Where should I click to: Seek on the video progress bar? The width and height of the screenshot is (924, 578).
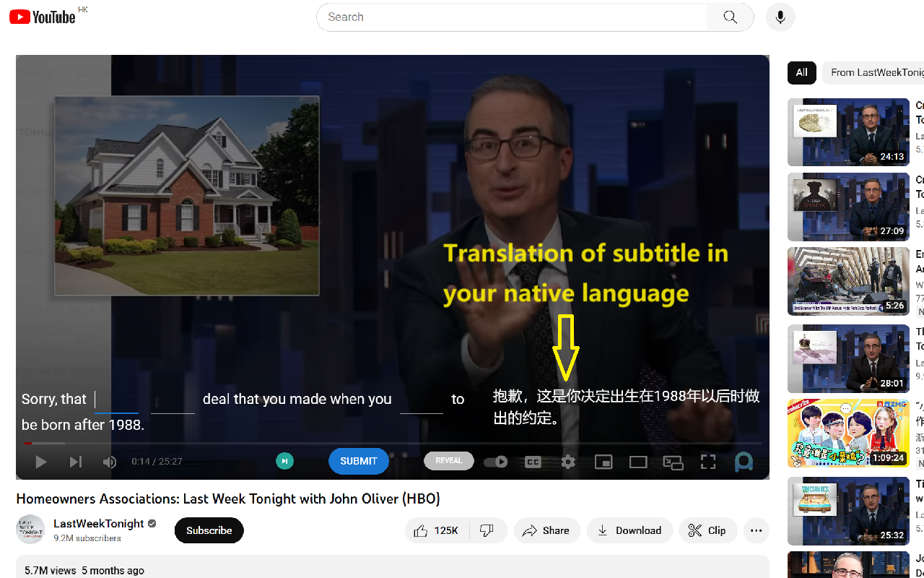point(393,443)
